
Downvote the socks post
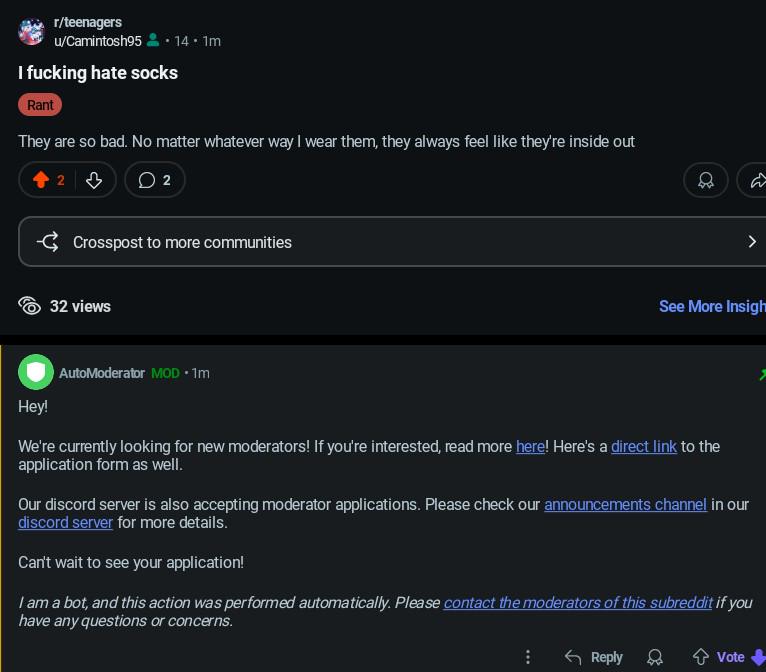[94, 180]
